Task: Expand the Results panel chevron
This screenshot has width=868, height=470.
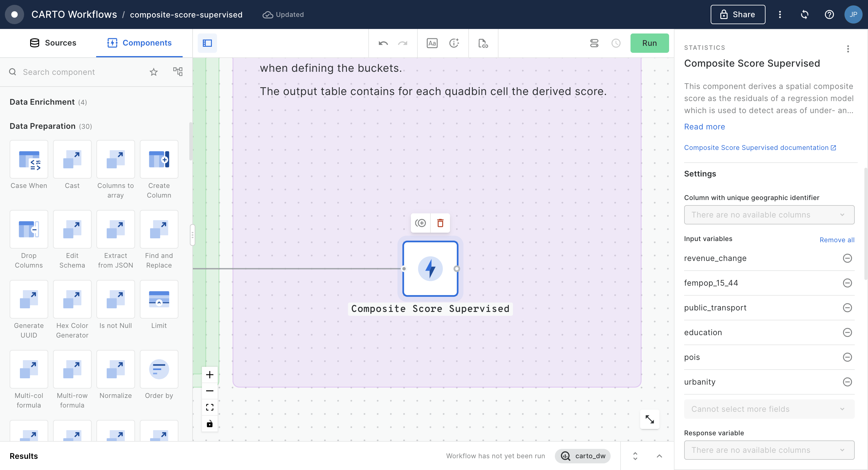Action: [659, 456]
